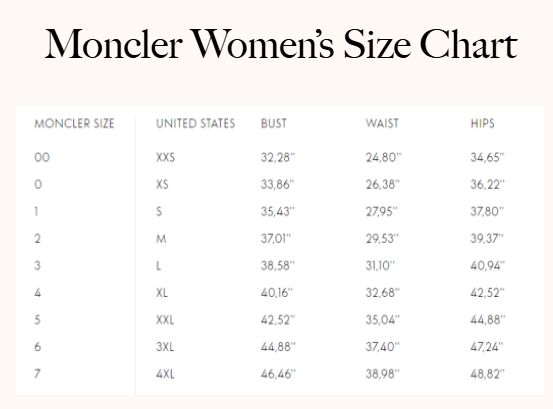Select Moncler size 7 cell
Viewport: 553px width, 409px height.
tap(37, 374)
